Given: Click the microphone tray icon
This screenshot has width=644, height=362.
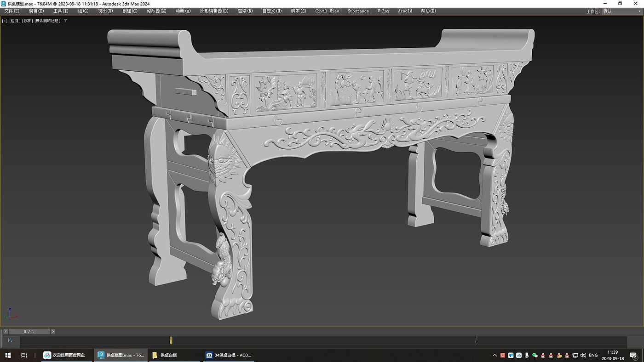Looking at the screenshot, I should 527,355.
